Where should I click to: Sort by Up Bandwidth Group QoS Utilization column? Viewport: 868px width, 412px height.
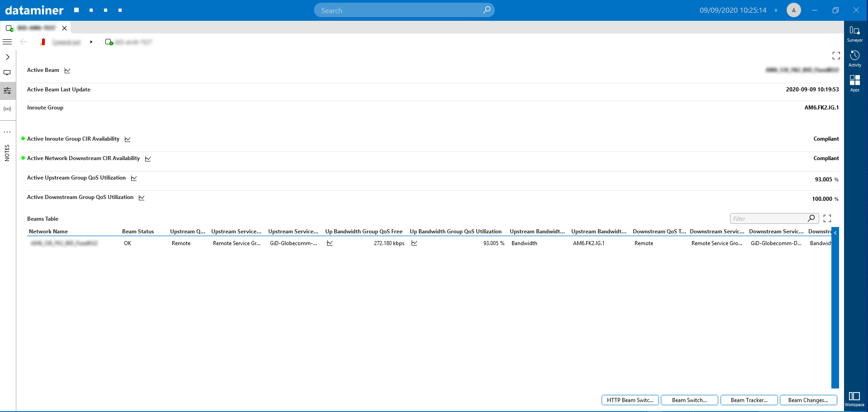[455, 232]
